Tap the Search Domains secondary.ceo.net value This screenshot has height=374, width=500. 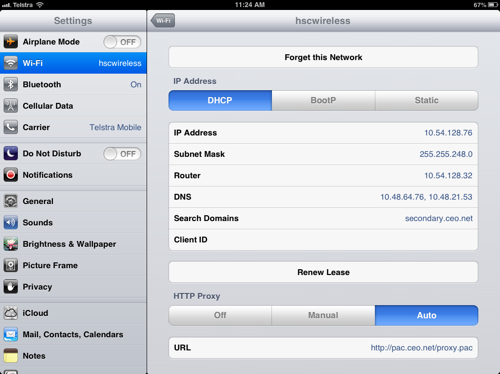click(x=439, y=218)
